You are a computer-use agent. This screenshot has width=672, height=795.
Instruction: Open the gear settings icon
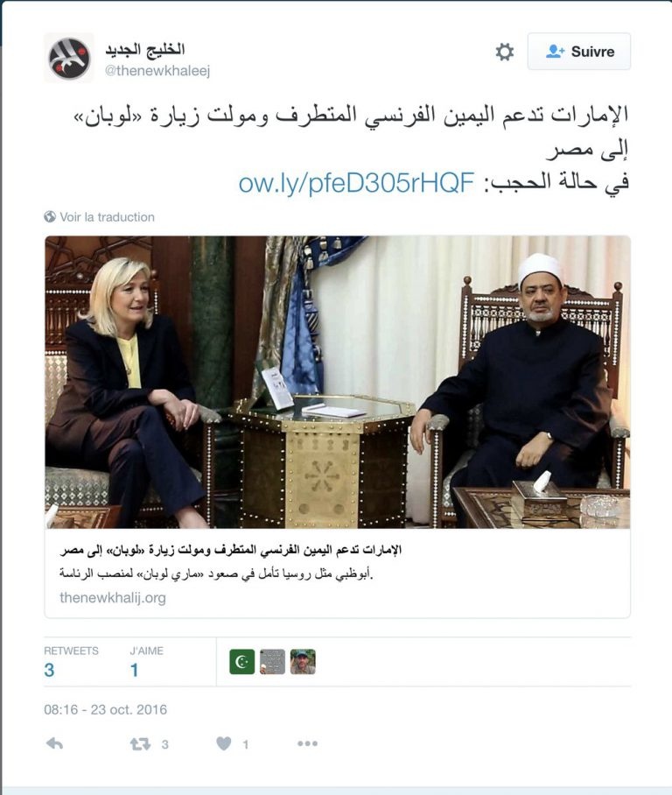[x=504, y=52]
